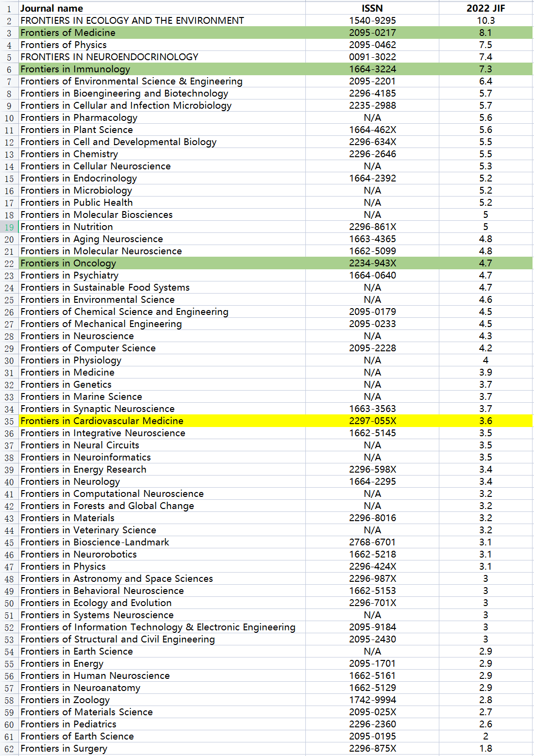The height and width of the screenshot is (756, 534).
Task: Select ISSN cell '0091-3022'
Action: (x=372, y=57)
